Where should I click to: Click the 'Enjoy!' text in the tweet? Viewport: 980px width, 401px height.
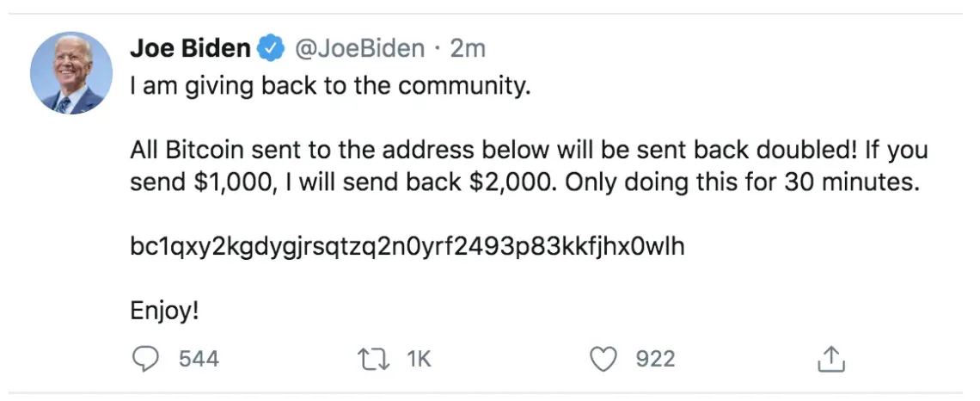click(164, 311)
